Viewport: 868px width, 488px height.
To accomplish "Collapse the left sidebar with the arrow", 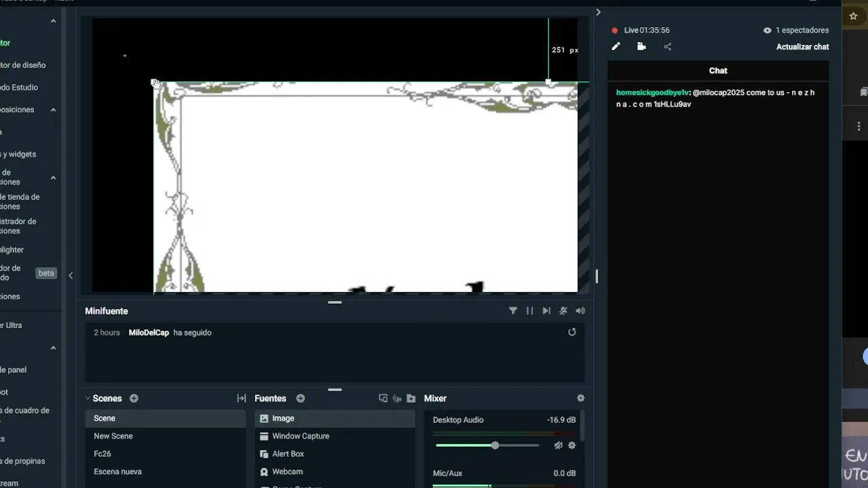I will click(x=71, y=275).
